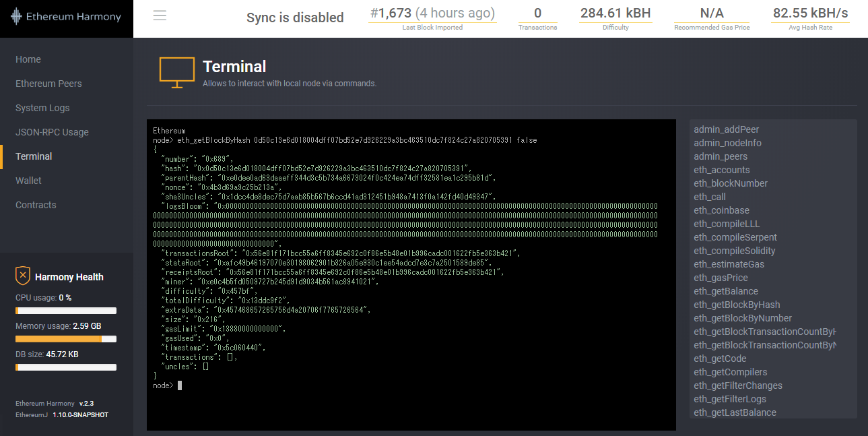Open the Contracts page
The width and height of the screenshot is (868, 436).
coord(36,205)
